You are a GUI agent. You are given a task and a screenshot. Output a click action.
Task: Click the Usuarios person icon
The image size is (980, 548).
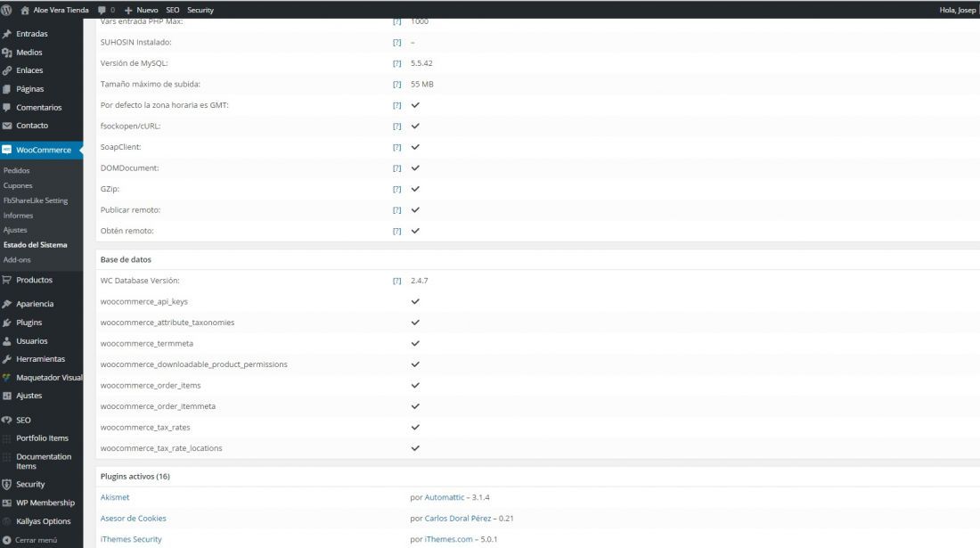pyautogui.click(x=7, y=341)
